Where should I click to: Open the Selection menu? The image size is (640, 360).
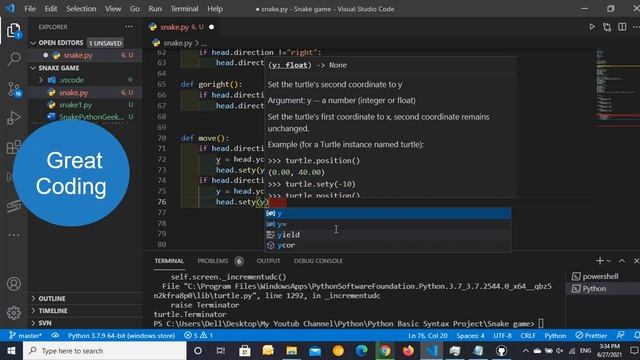point(81,9)
